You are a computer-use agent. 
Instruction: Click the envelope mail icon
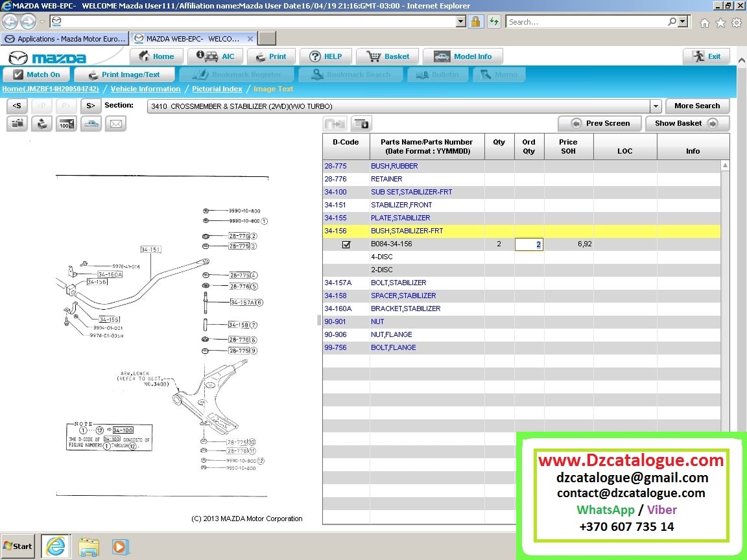click(116, 124)
